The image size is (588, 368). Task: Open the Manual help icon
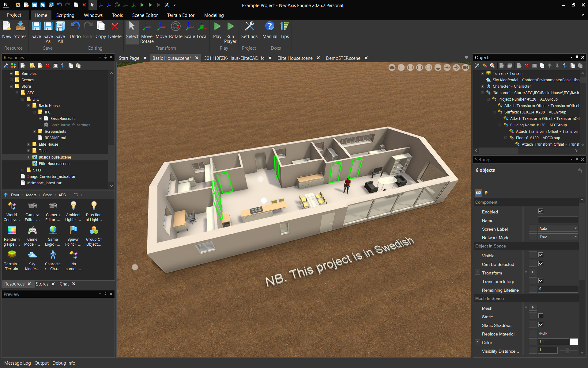point(270,30)
